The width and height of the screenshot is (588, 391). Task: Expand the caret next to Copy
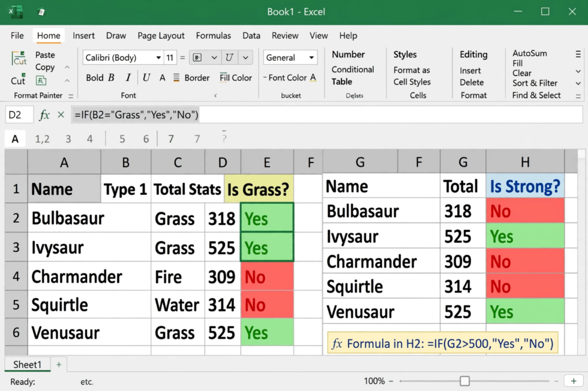67,68
